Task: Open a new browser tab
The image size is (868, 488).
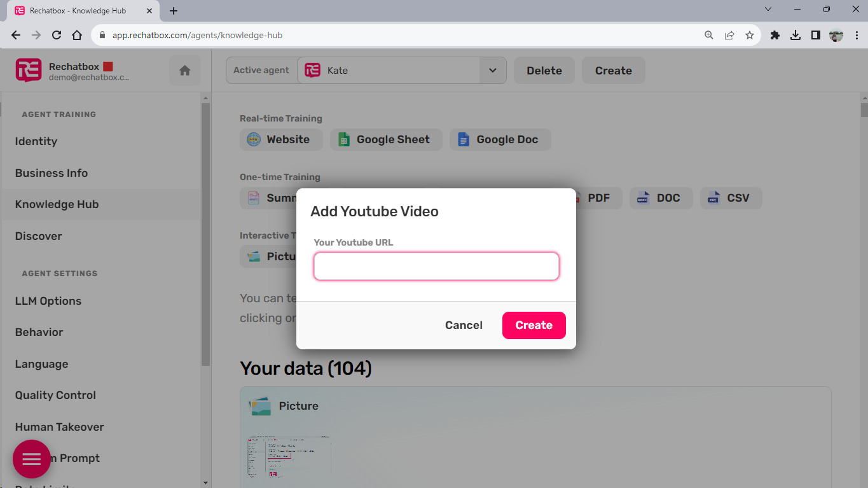Action: 174,11
